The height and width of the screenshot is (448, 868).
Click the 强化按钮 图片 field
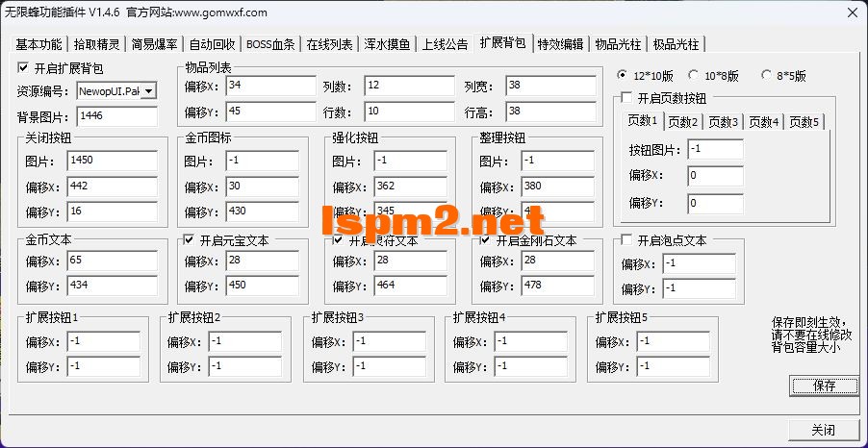(x=410, y=161)
